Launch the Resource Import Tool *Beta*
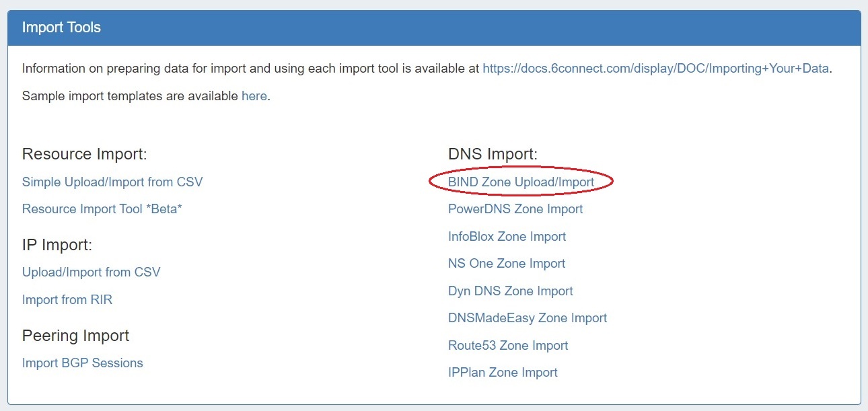Viewport: 868px width, 411px height. (102, 209)
